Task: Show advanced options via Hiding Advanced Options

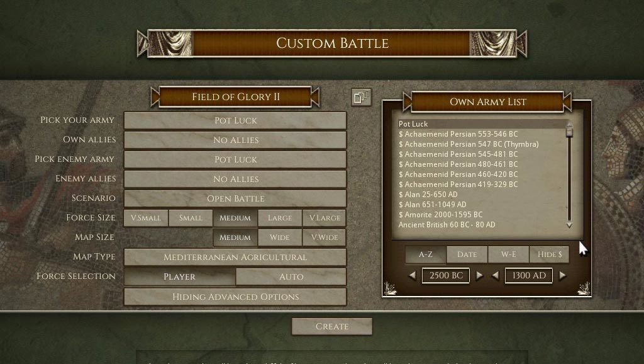Action: tap(235, 297)
